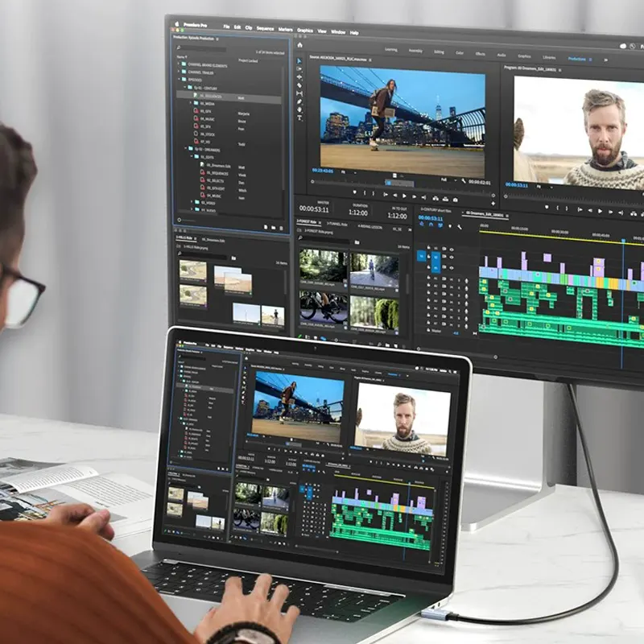Screen dimensions: 644x644
Task: Open the Export Frame camera icon
Action: [456, 200]
